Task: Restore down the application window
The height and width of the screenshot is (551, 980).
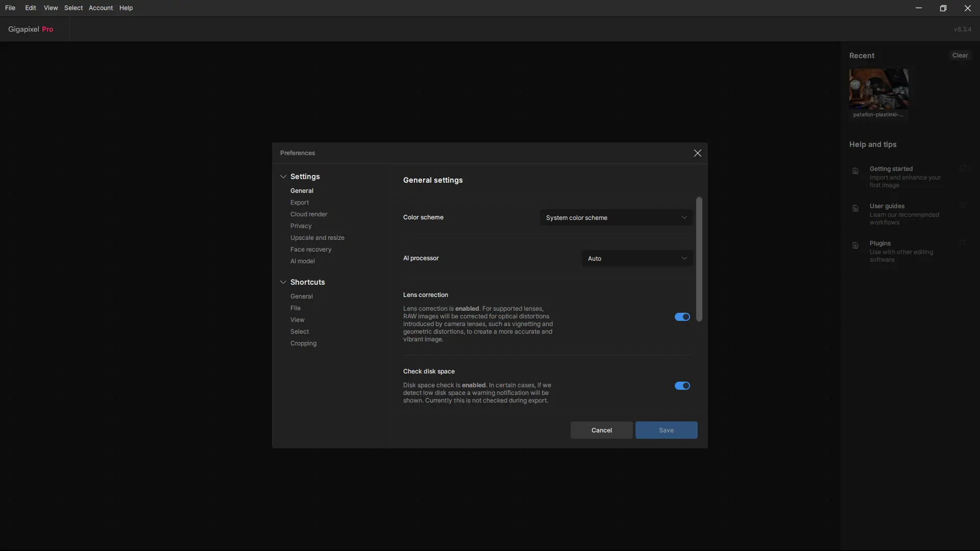Action: tap(943, 8)
